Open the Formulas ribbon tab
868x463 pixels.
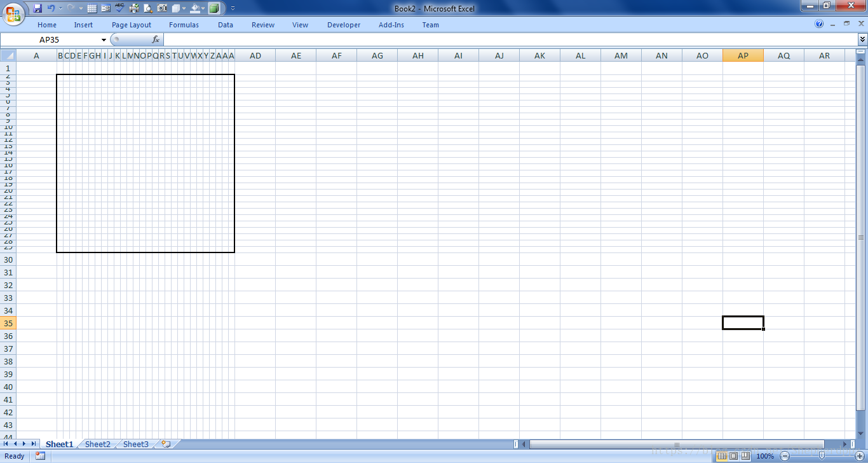(184, 25)
